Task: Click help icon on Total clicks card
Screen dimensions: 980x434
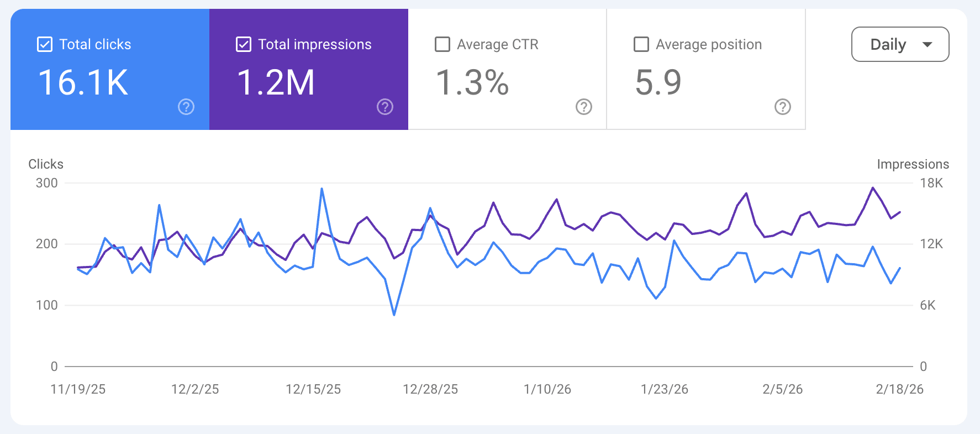Action: pyautogui.click(x=186, y=107)
